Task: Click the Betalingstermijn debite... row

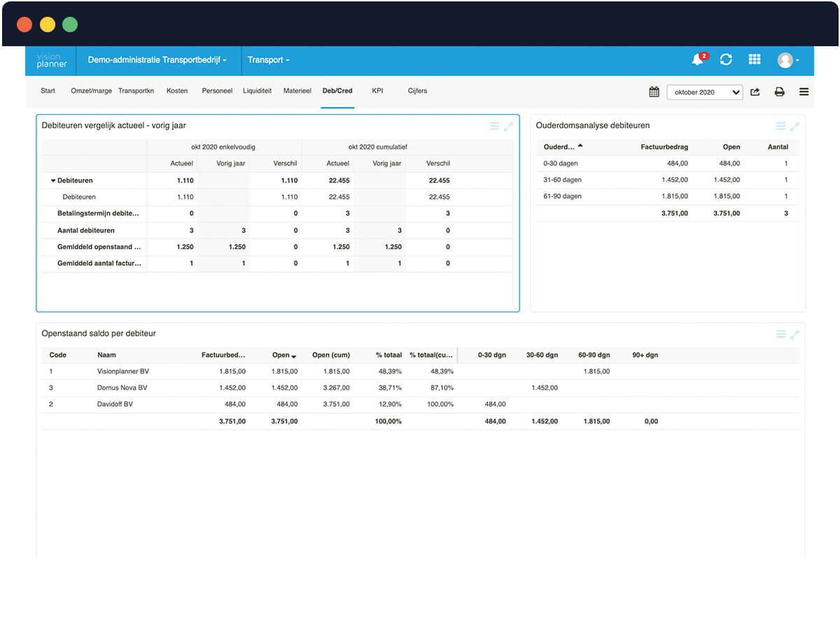Action: [x=277, y=213]
